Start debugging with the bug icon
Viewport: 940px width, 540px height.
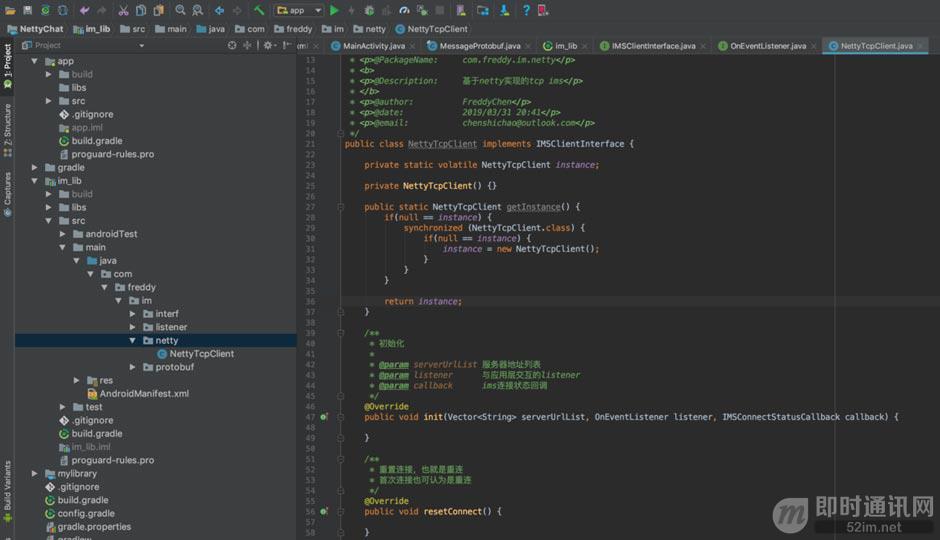[369, 10]
